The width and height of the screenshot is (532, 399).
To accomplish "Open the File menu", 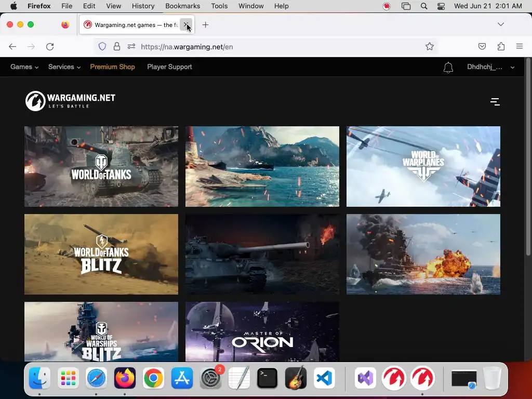I will 67,6.
